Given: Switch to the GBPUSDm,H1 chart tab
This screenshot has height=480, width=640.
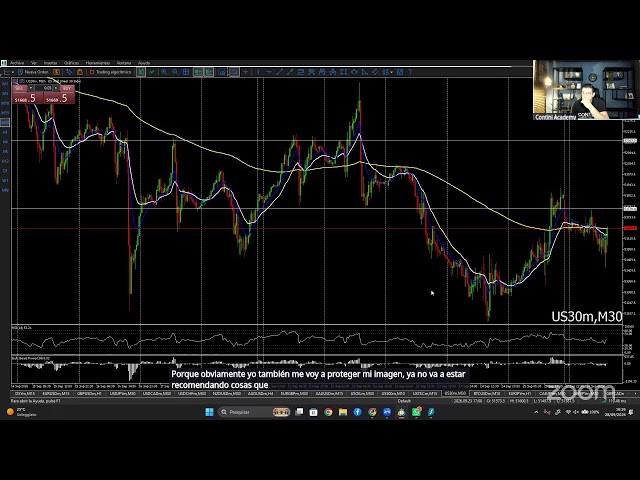Looking at the screenshot, I should click(89, 393).
